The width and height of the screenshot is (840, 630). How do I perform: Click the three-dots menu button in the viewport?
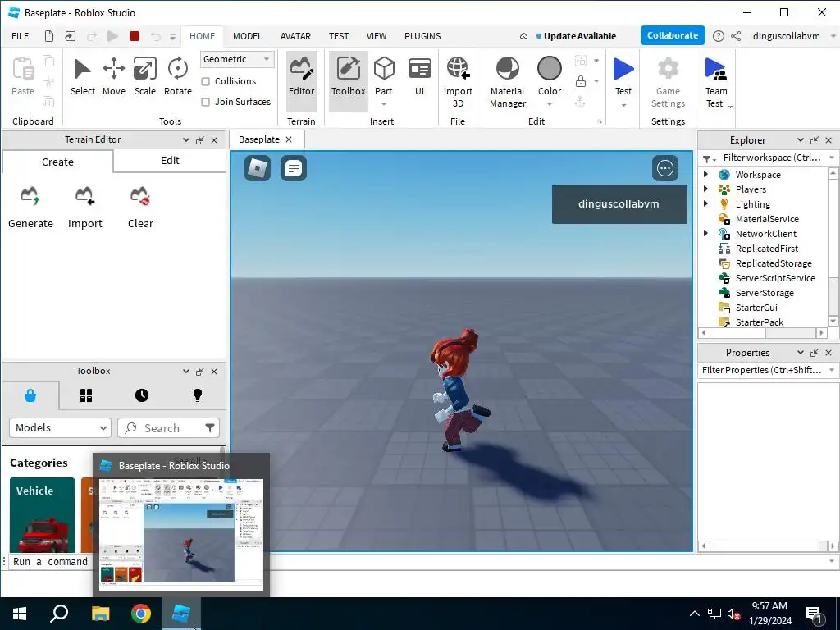pos(665,168)
